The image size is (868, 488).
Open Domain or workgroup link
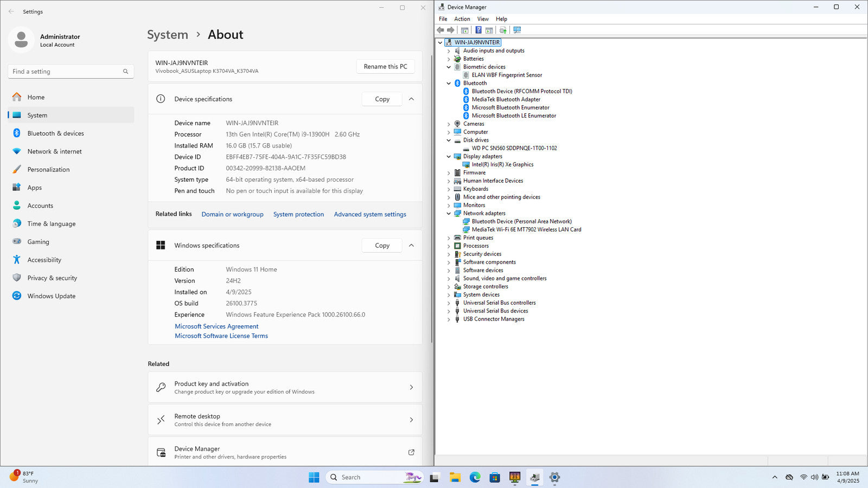tap(232, 214)
